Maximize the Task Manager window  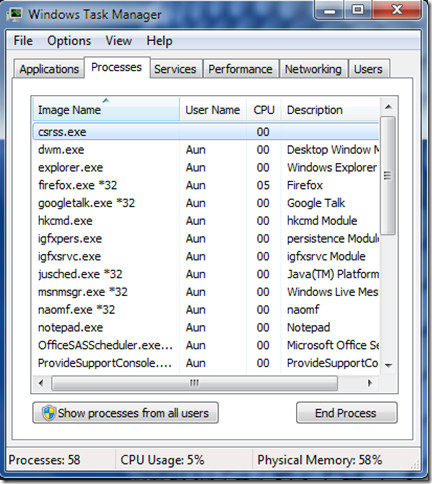point(358,10)
